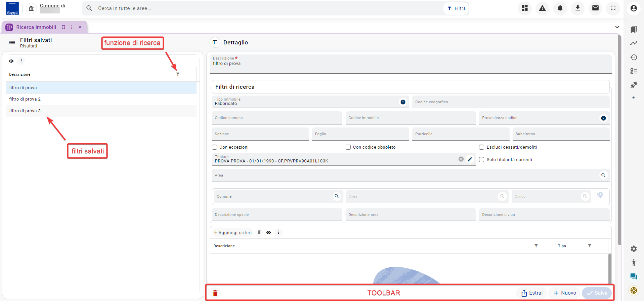This screenshot has height=301, width=644.
Task: Toggle column visibility eye in criteria grid
Action: [268, 232]
